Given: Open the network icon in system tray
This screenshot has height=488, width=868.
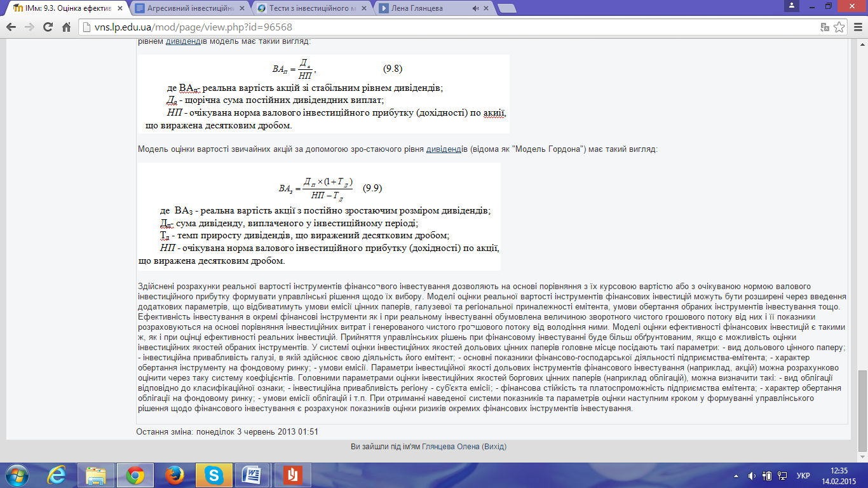Looking at the screenshot, I should pyautogui.click(x=782, y=475).
